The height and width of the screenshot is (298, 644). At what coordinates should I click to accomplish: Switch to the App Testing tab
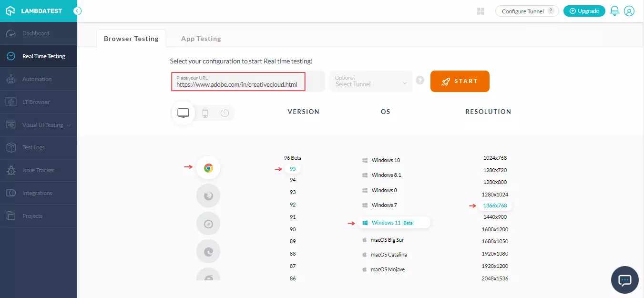click(x=201, y=39)
